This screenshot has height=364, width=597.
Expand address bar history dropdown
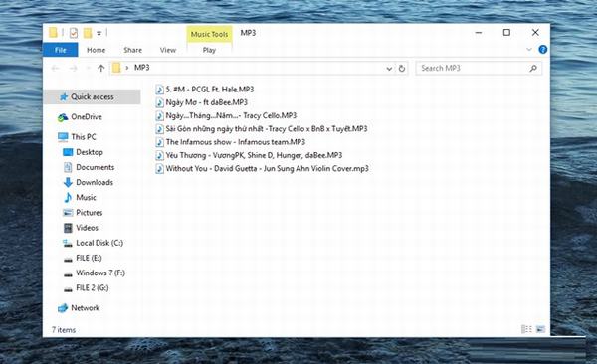(x=389, y=69)
